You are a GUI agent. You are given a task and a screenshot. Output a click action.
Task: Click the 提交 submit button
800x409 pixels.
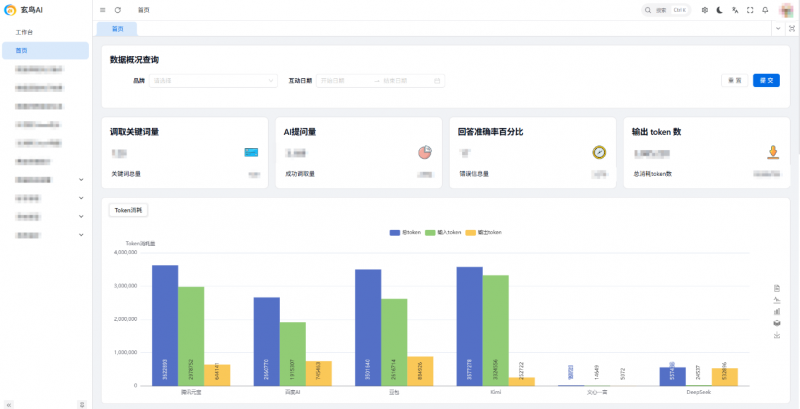[x=767, y=80]
